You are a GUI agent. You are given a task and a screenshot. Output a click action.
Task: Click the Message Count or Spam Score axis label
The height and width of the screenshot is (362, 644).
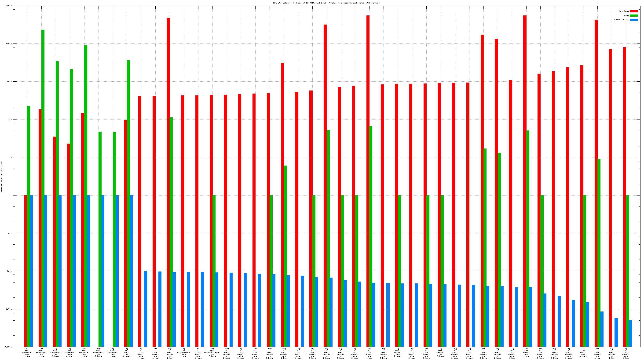(1, 176)
